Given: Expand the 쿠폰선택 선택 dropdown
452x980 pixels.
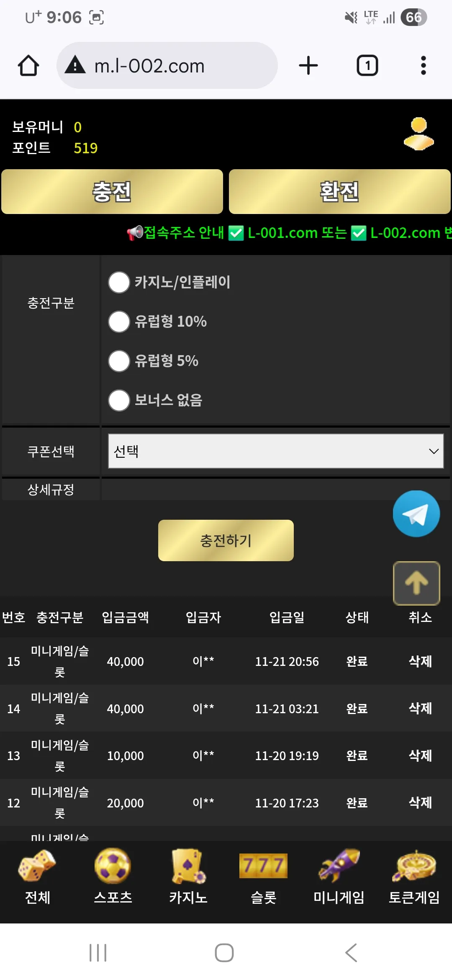Looking at the screenshot, I should [x=276, y=451].
